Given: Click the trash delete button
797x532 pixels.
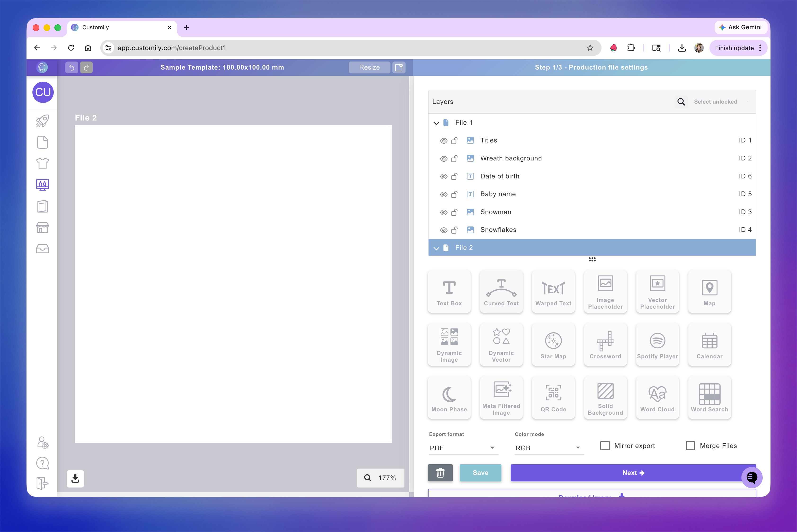Looking at the screenshot, I should [x=440, y=473].
